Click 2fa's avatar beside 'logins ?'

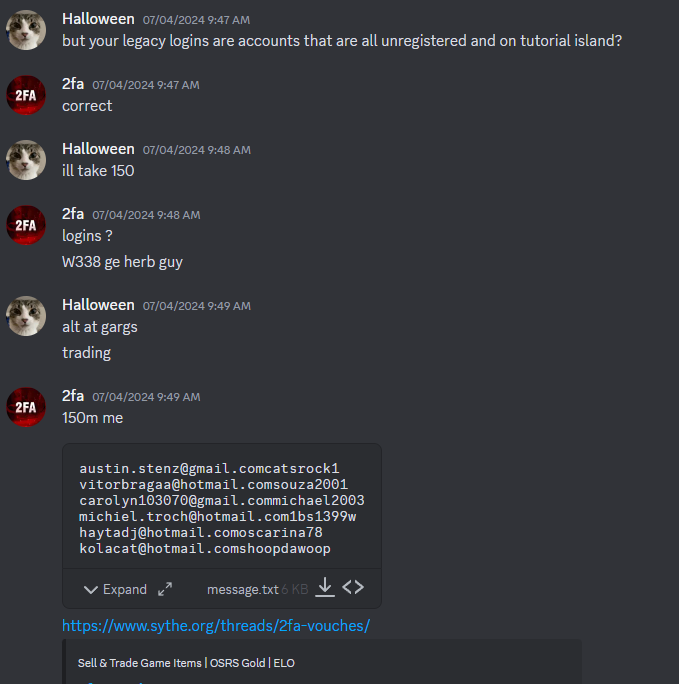click(x=26, y=225)
